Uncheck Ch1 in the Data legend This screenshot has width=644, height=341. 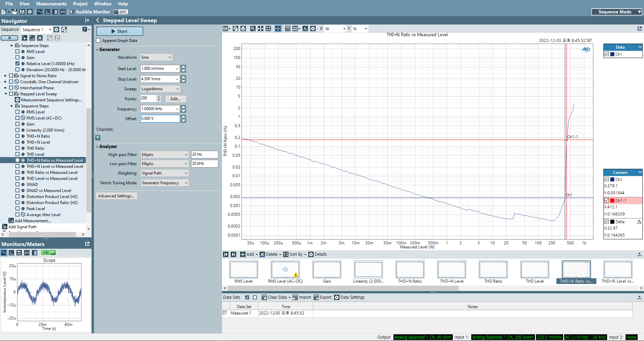[607, 54]
